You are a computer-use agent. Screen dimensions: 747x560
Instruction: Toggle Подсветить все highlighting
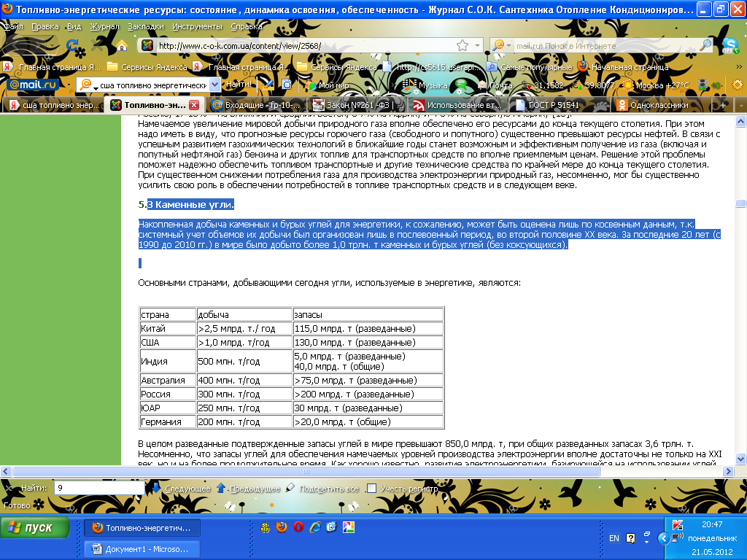point(322,489)
